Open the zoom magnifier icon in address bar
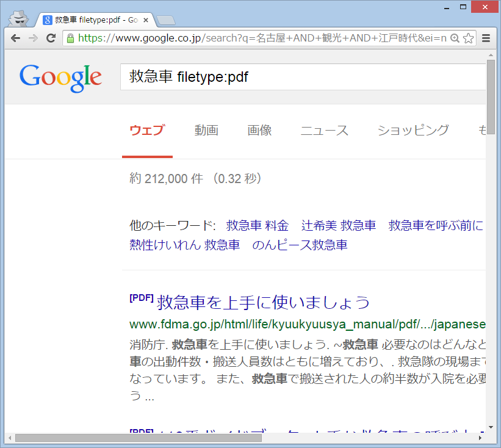The height and width of the screenshot is (448, 501). click(455, 38)
